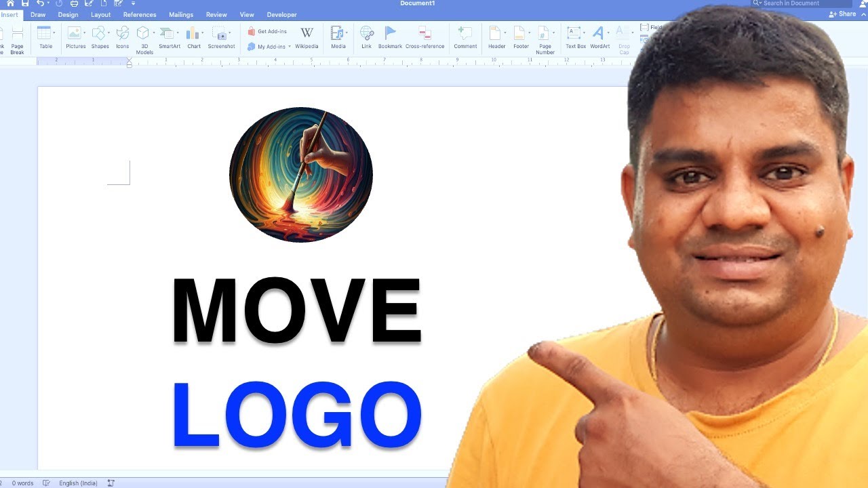Open the Undo history dropdown arrow
Screen dimensions: 868x488
coord(48,3)
